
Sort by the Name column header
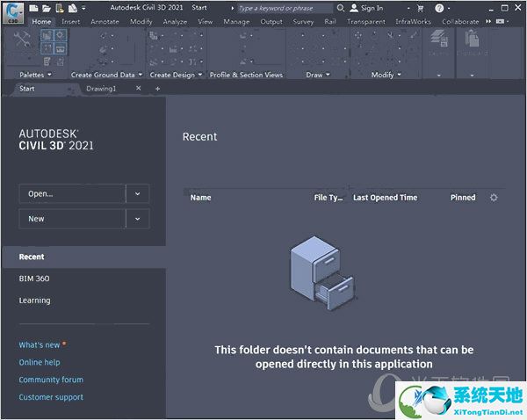200,198
